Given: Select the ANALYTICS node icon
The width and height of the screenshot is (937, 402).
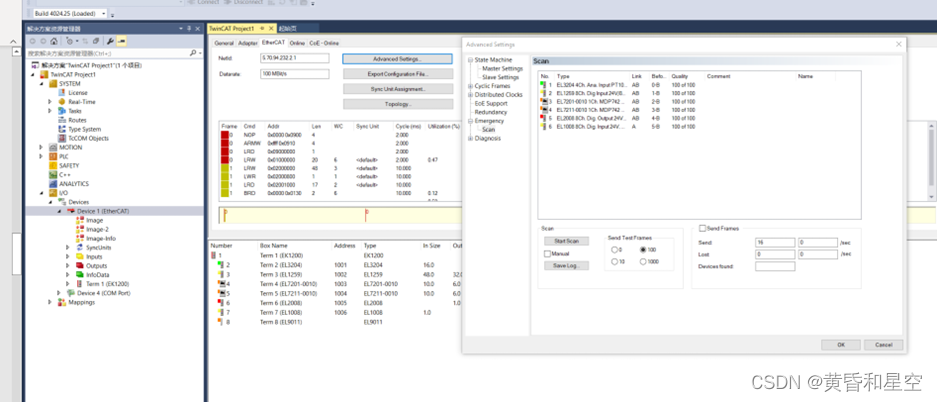Looking at the screenshot, I should [54, 184].
